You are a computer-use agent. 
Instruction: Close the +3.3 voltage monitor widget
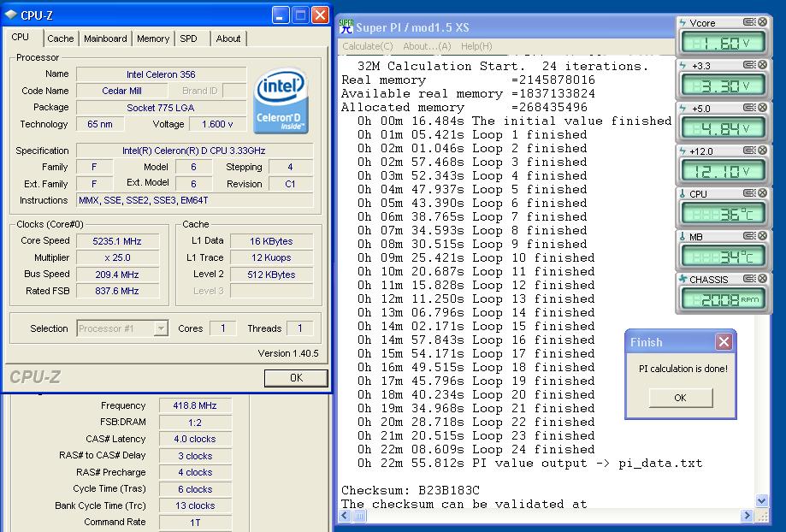[x=762, y=65]
